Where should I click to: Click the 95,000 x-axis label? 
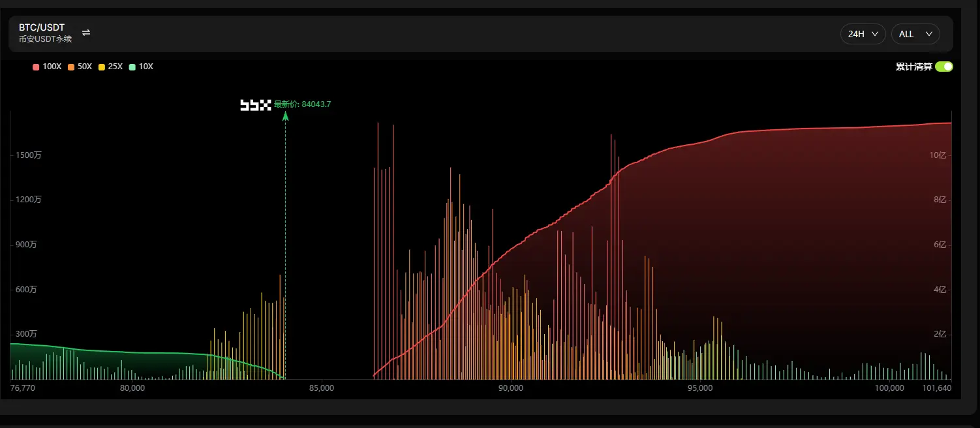click(700, 388)
